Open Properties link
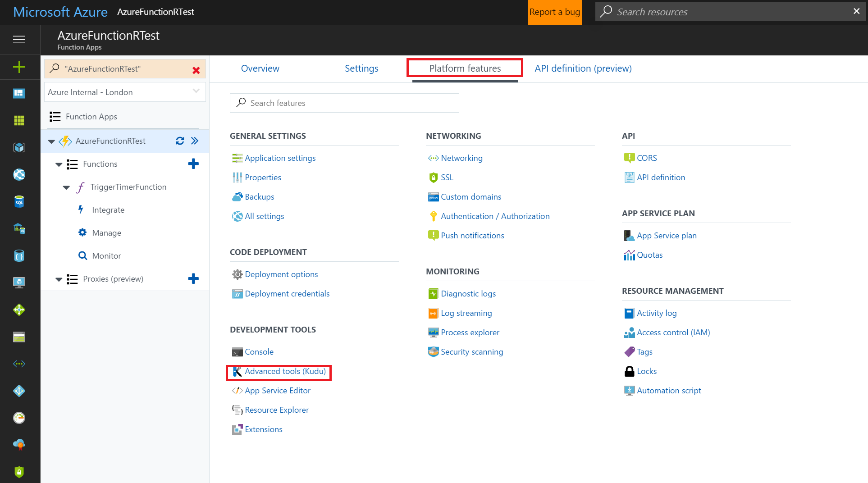The image size is (868, 483). point(263,178)
